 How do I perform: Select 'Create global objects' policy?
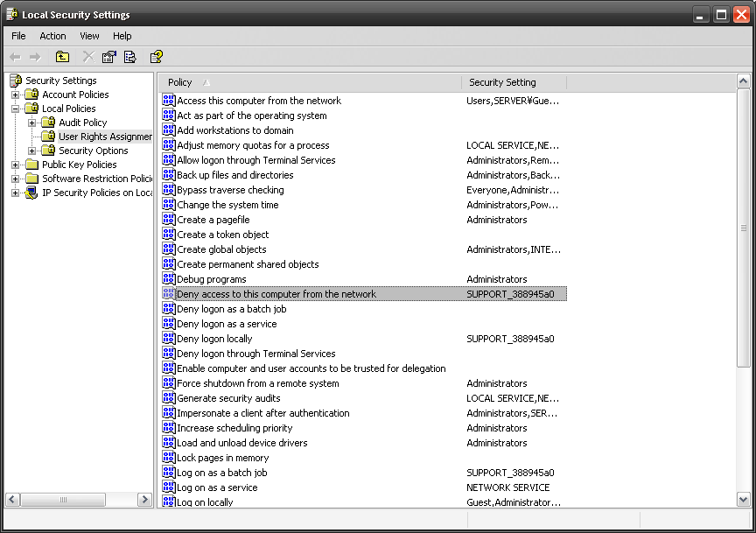click(x=221, y=249)
